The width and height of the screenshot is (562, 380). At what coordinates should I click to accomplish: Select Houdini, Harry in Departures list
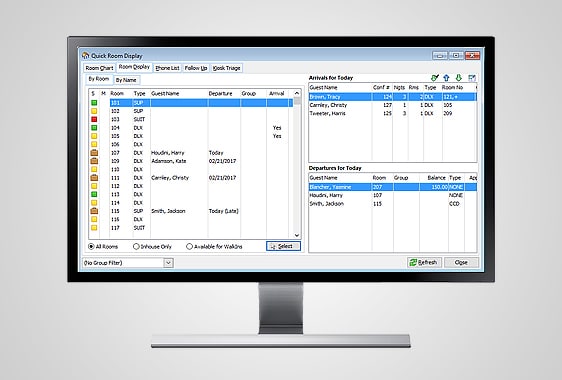click(392, 195)
